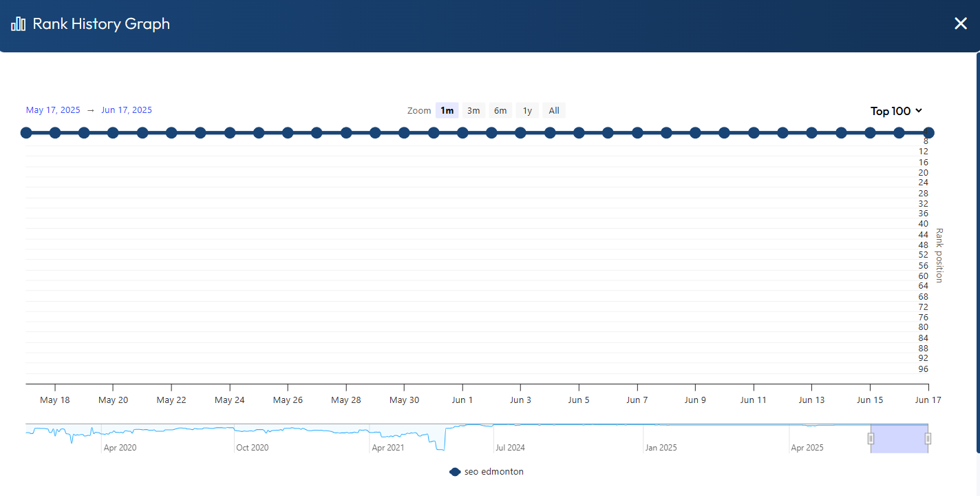Screen dimensions: 980x496
Task: Click the Apr 2020 label in the navigator
Action: pyautogui.click(x=120, y=448)
